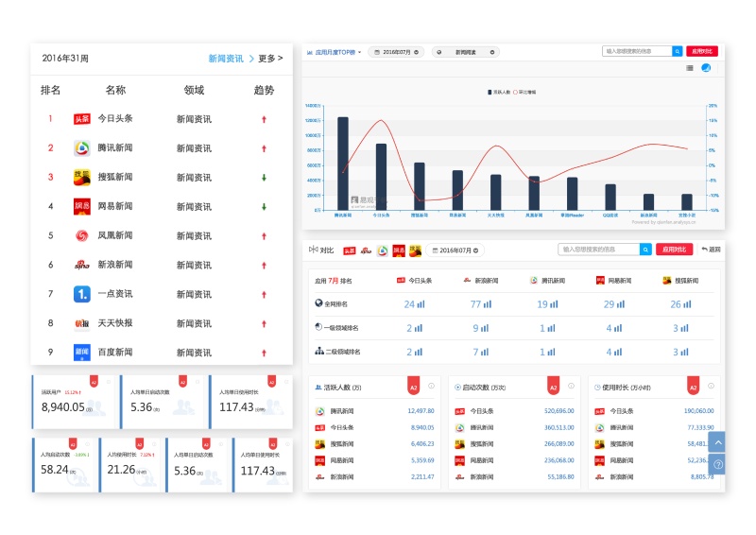Open the 新闻阅读 category selector
Viewport: 756px width, 535px height.
point(465,52)
